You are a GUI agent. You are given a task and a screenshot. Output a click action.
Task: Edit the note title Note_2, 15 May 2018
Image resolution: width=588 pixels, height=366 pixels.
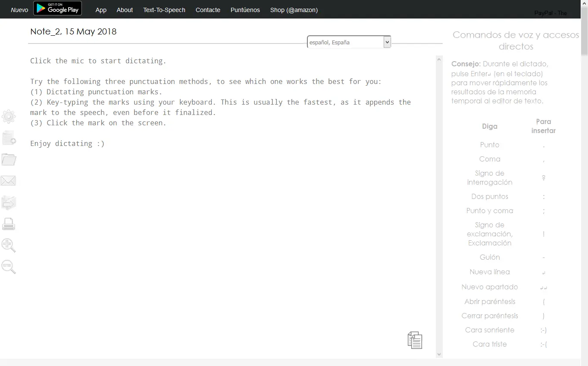73,31
